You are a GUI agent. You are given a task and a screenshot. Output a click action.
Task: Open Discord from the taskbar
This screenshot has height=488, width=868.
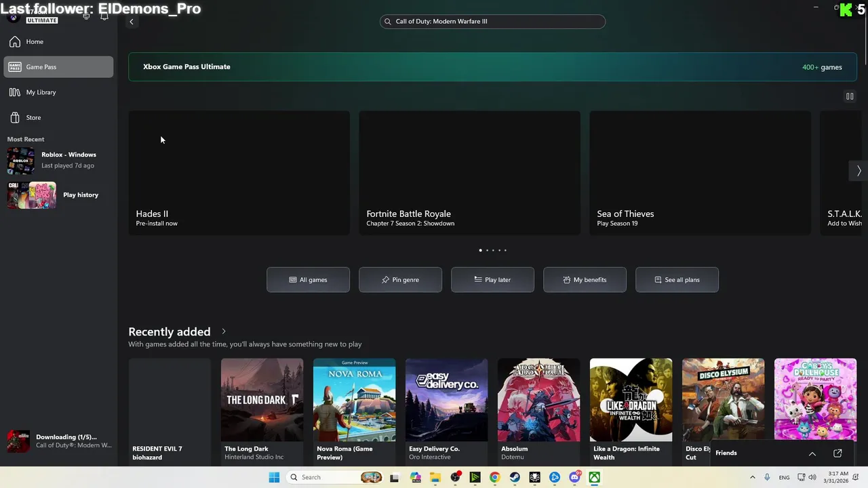point(574,477)
